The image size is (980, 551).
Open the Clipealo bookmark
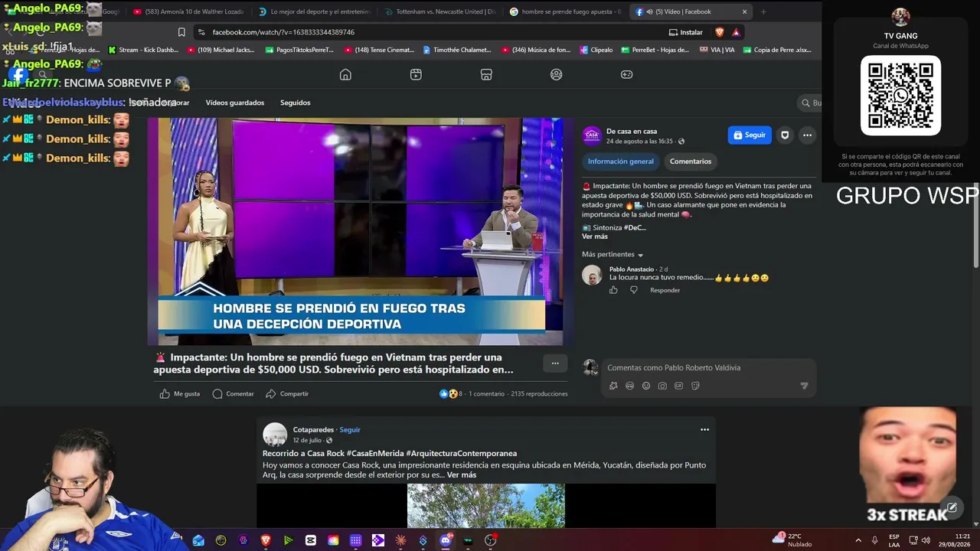(596, 50)
